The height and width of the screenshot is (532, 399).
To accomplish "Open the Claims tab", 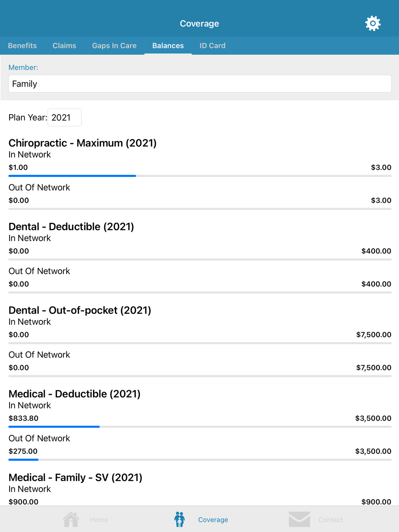I will (x=64, y=45).
